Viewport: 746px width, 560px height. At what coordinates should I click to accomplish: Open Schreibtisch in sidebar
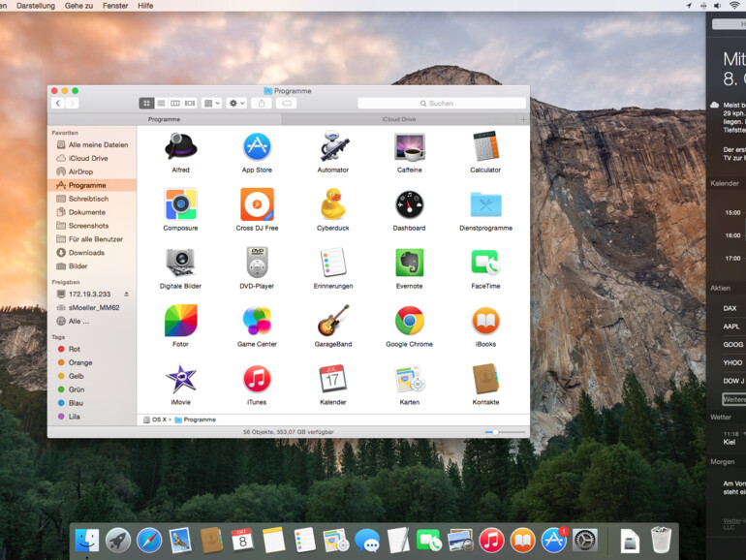pyautogui.click(x=92, y=199)
